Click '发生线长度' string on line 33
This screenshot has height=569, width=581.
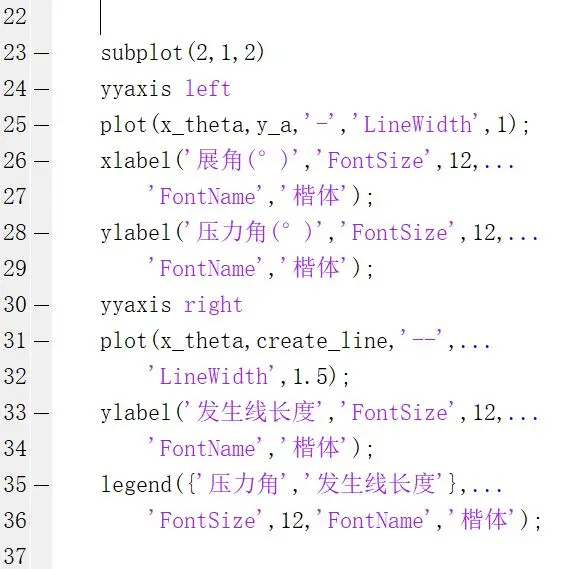point(254,412)
